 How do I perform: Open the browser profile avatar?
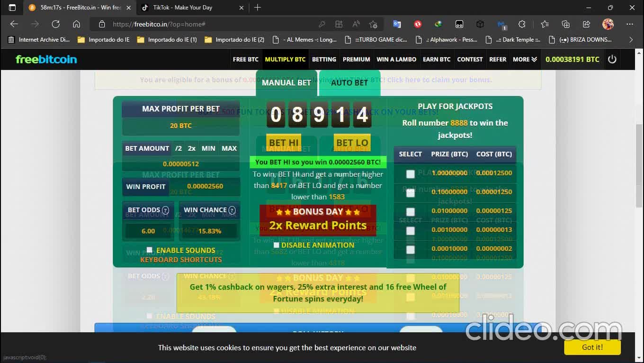(x=608, y=24)
